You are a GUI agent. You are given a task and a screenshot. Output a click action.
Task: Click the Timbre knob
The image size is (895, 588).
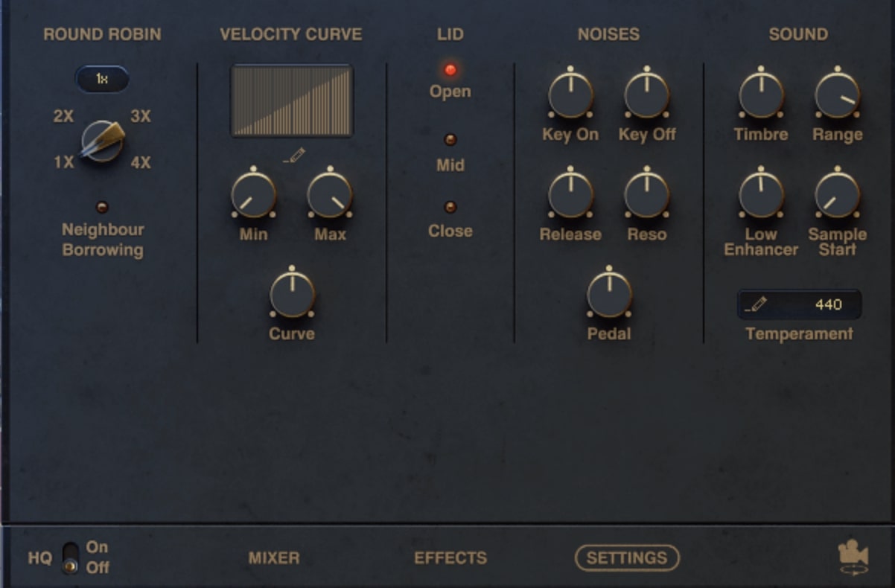coord(761,95)
